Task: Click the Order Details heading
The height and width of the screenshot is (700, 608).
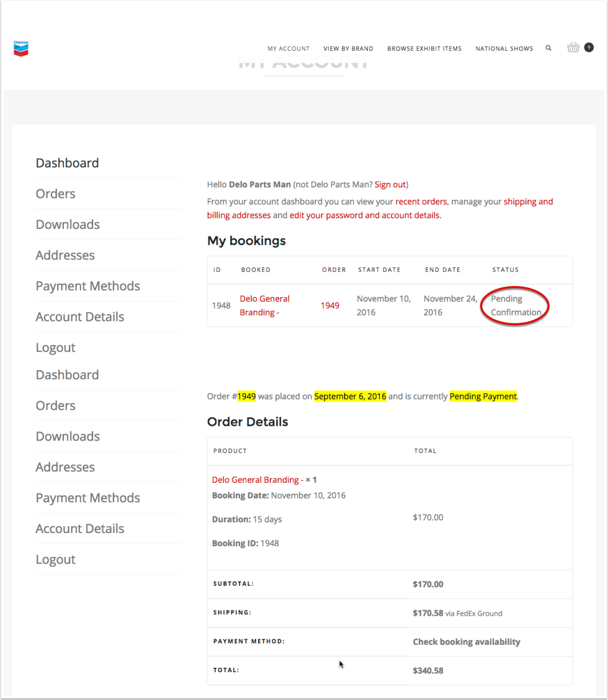Action: [x=248, y=422]
